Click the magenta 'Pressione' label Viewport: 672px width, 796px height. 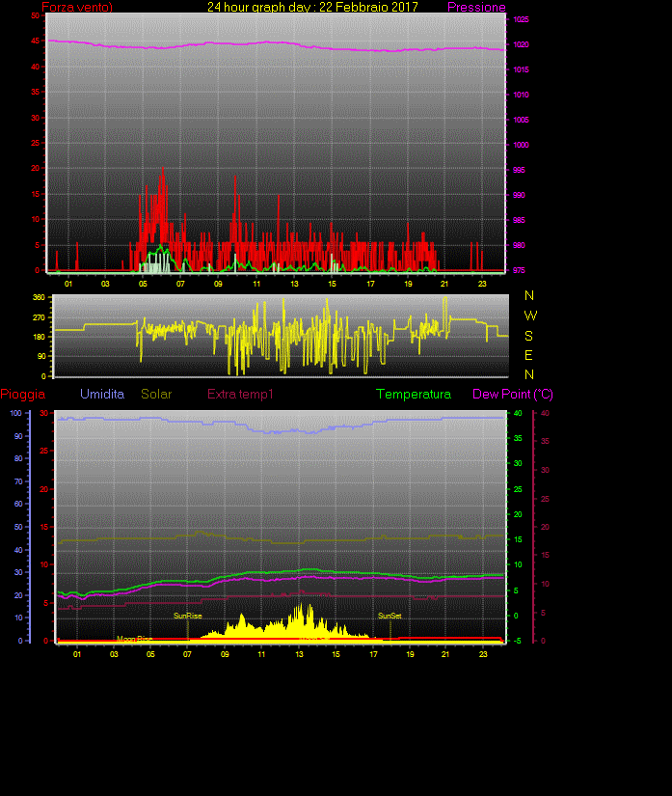click(476, 7)
